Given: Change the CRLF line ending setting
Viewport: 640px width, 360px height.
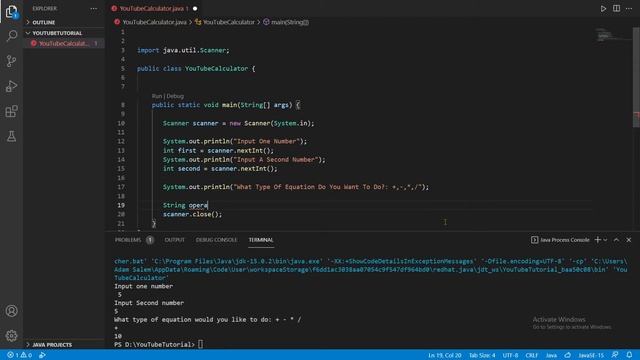Looking at the screenshot, I should 531,355.
